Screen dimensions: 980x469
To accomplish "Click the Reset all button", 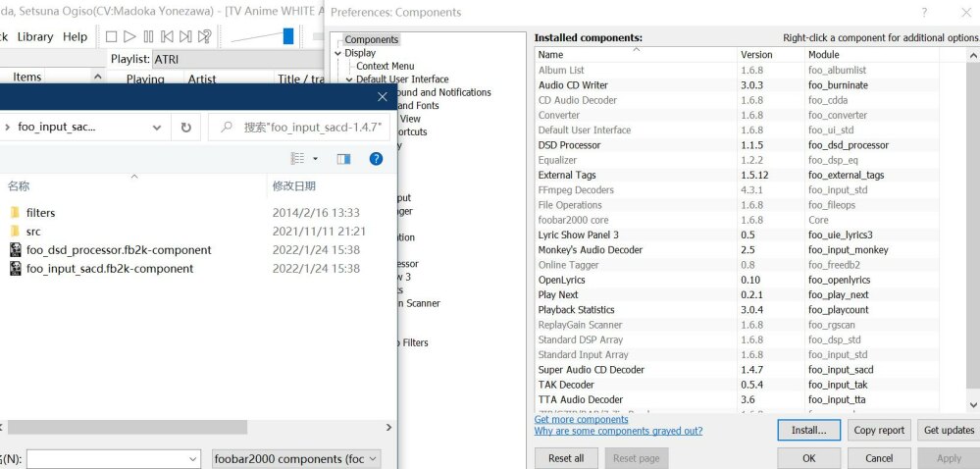I will point(566,458).
